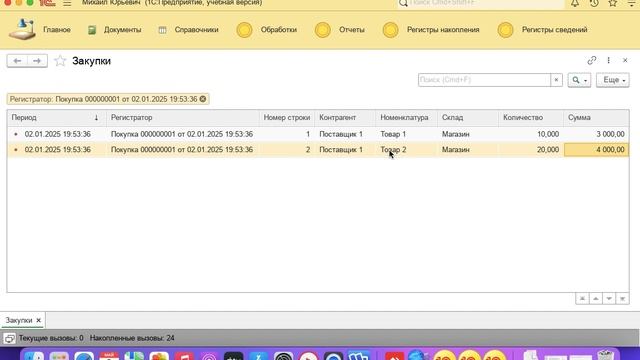Remove the Регистратор filter chip
Viewport: 640px width, 360px height.
click(x=203, y=99)
